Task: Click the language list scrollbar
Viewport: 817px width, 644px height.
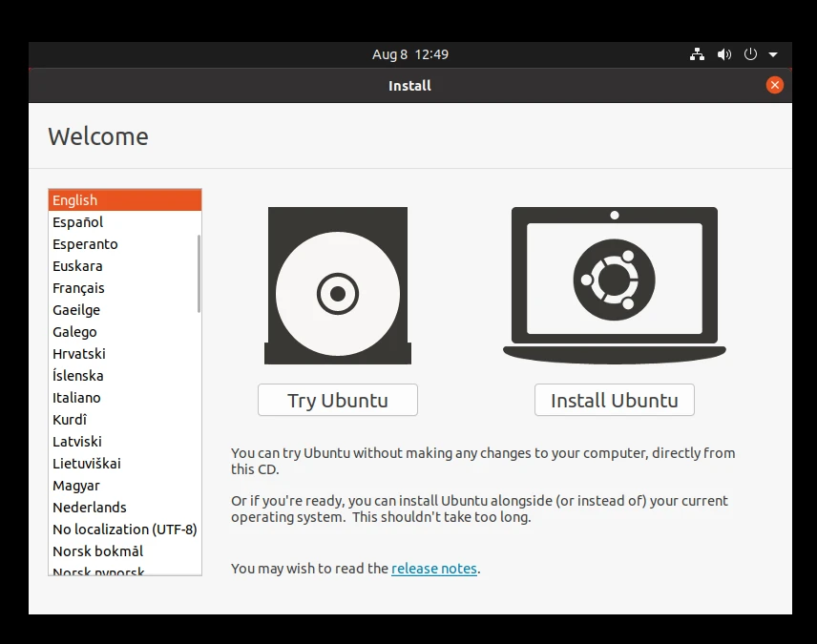Action: (x=199, y=273)
